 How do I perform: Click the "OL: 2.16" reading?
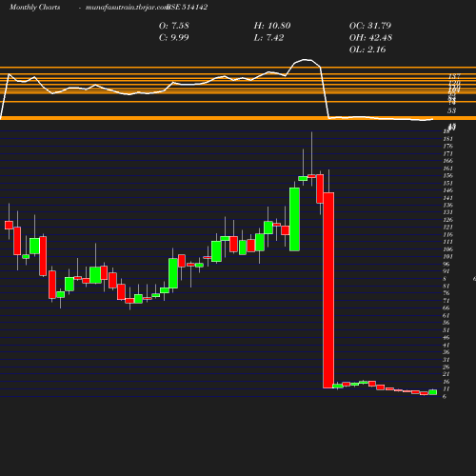coord(367,50)
